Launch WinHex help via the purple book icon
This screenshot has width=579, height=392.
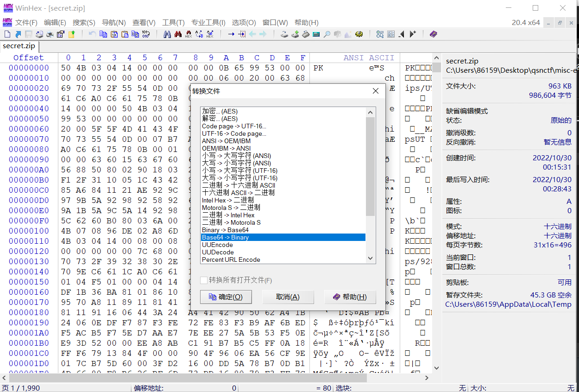point(433,34)
